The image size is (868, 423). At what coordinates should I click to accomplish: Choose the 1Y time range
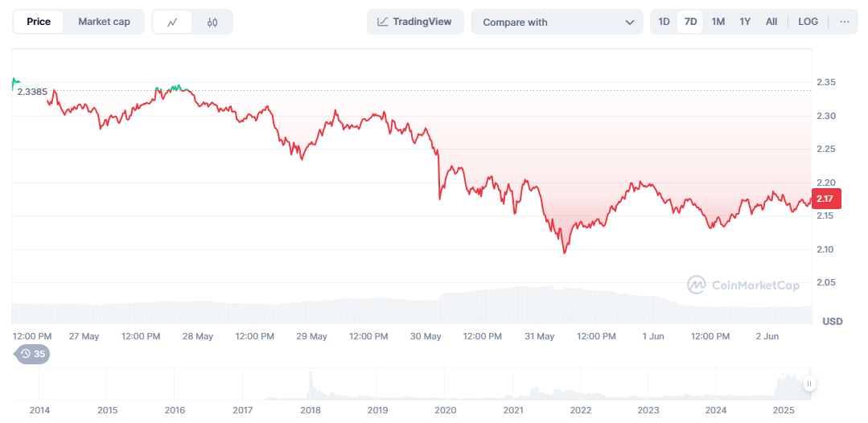745,22
